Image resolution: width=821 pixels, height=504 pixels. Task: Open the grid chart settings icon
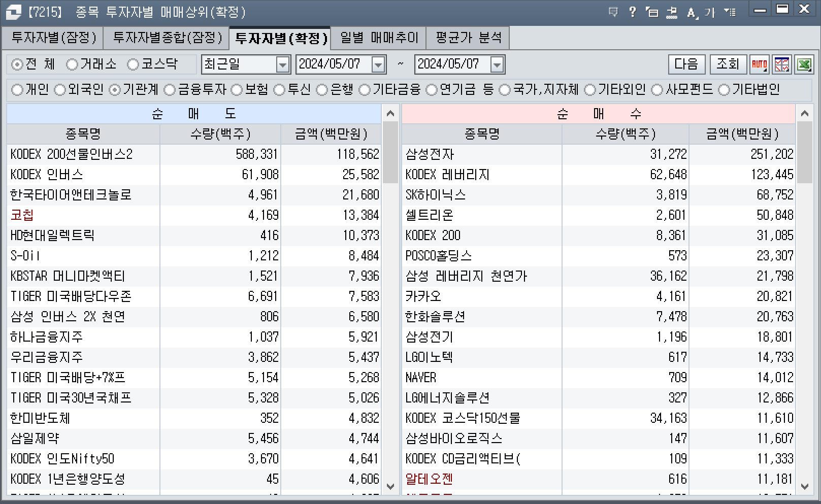tap(782, 64)
